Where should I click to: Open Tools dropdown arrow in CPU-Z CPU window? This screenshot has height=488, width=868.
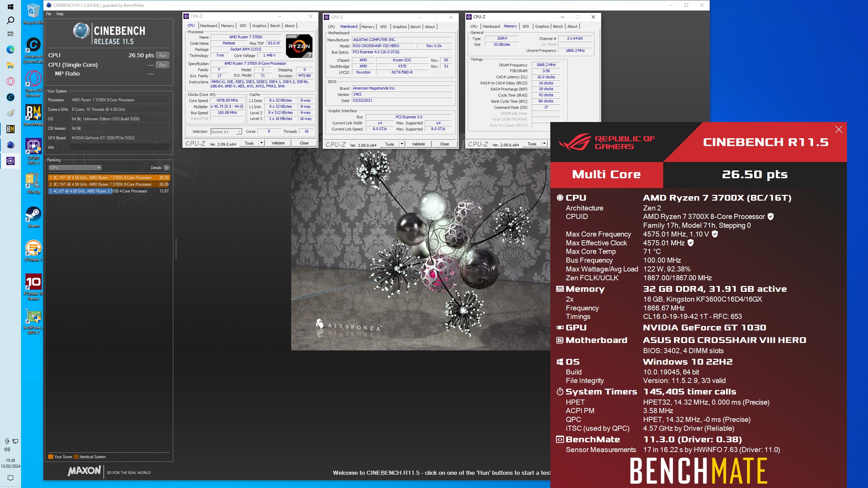coord(261,143)
